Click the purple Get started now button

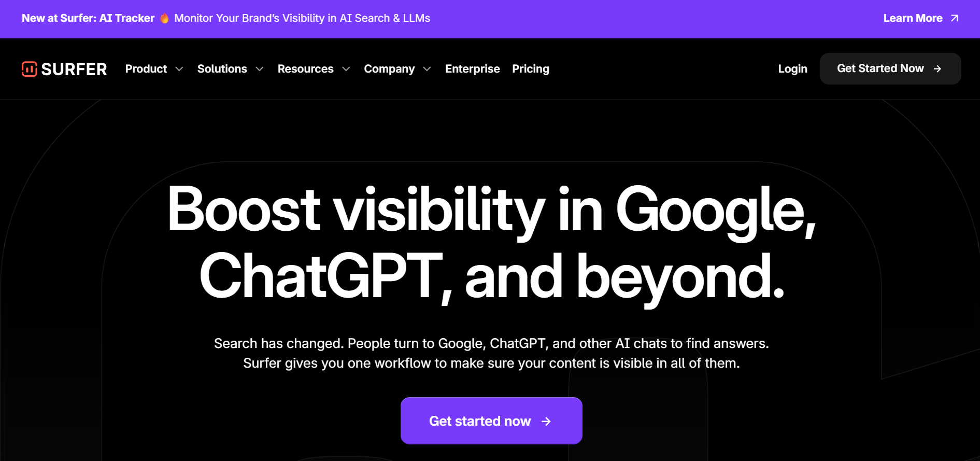[x=491, y=421]
